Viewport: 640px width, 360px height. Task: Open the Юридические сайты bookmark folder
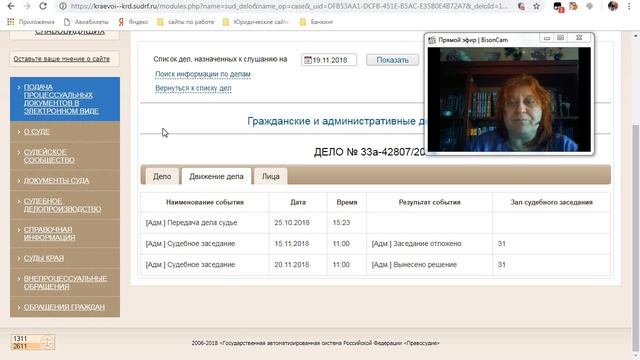tap(256, 22)
